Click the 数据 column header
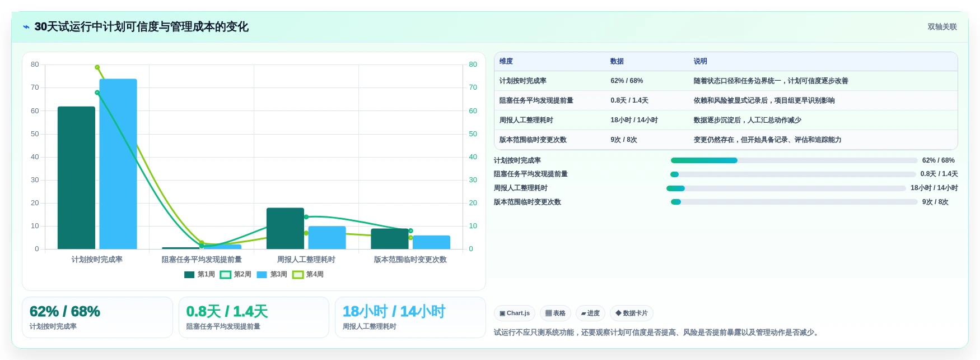Viewport: 980px width, 360px height. click(617, 61)
